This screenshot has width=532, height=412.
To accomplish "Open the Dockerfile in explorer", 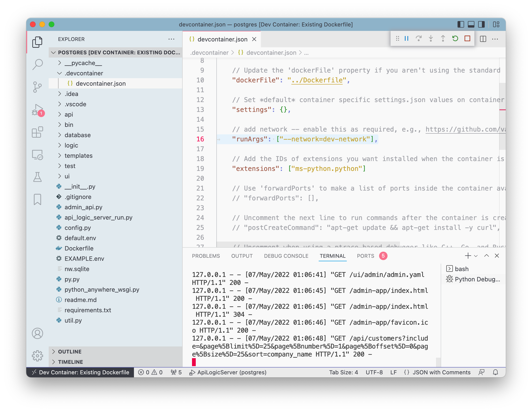I will coord(115,248).
